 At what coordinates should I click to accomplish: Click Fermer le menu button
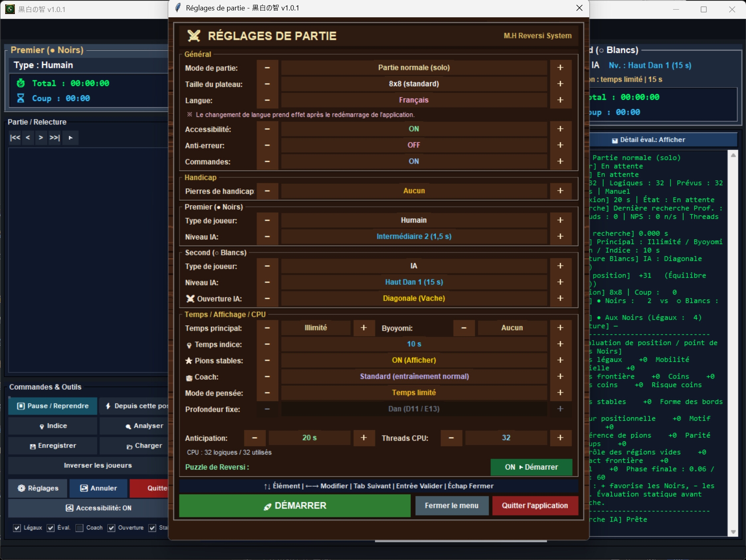pyautogui.click(x=452, y=506)
